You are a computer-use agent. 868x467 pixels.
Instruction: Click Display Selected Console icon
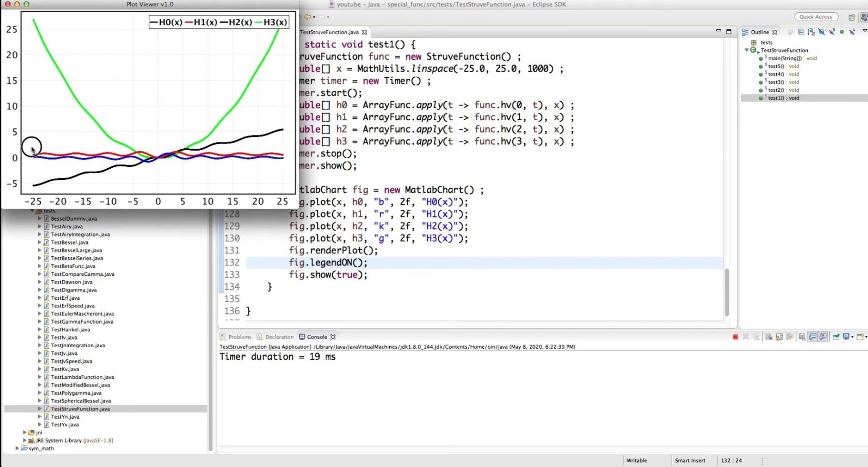tap(846, 337)
